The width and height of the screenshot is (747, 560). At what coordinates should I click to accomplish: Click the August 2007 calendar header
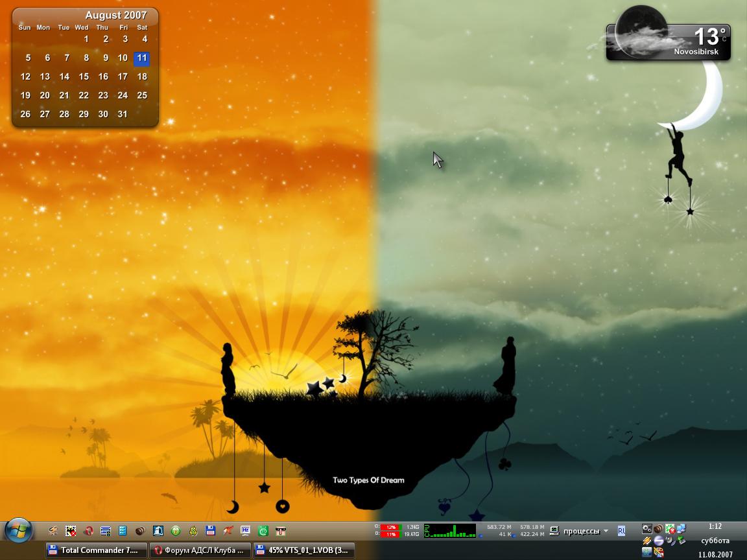click(x=115, y=15)
